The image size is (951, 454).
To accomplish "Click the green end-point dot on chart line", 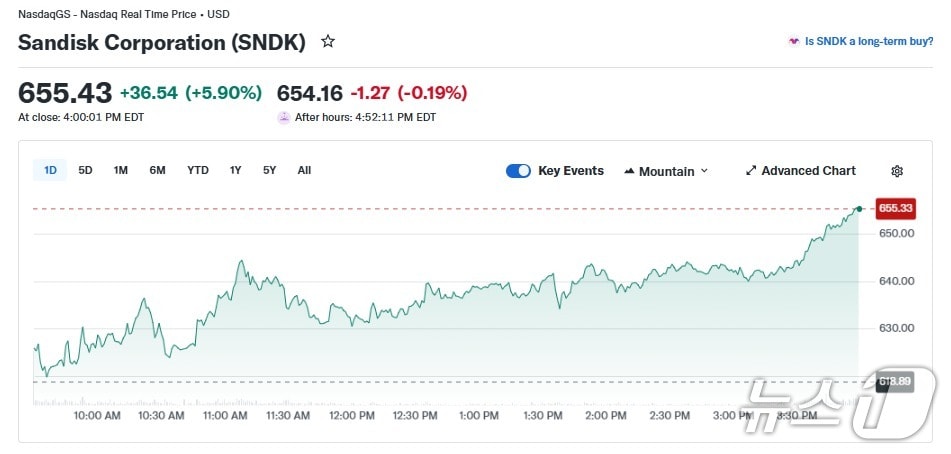I will click(859, 208).
